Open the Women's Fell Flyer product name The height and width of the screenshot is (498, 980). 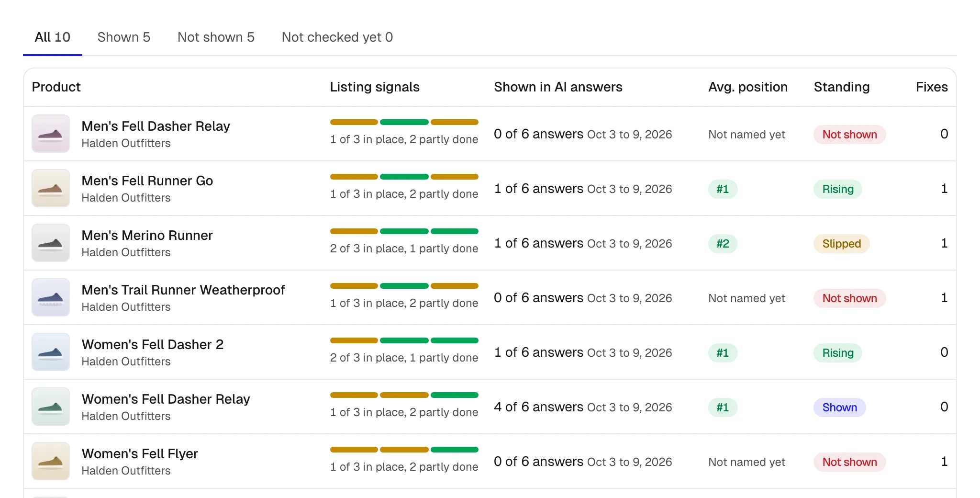[140, 453]
